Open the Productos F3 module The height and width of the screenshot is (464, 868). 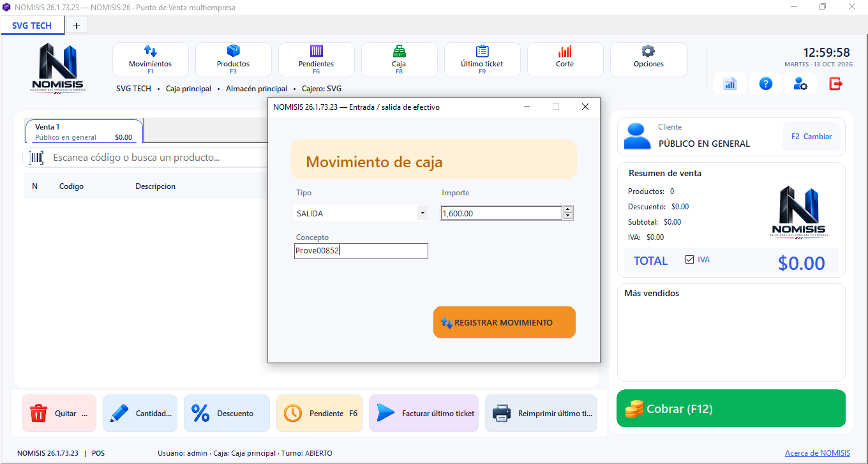[x=233, y=59]
